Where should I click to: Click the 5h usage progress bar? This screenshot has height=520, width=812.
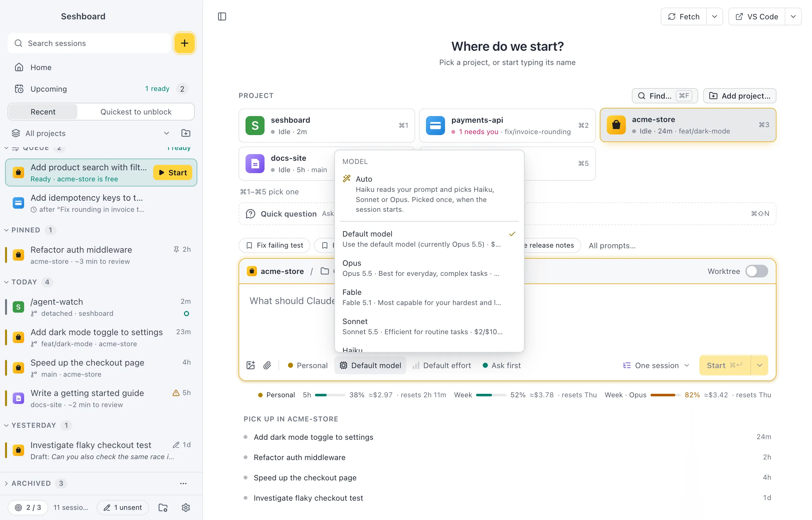pos(330,395)
